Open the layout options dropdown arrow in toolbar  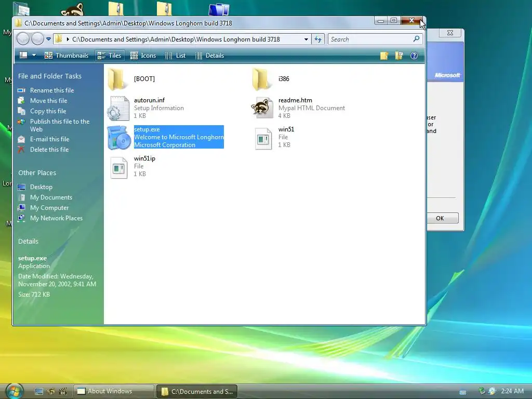[x=34, y=55]
